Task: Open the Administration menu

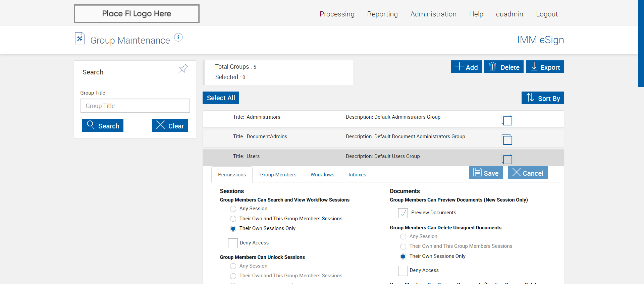Action: [433, 14]
